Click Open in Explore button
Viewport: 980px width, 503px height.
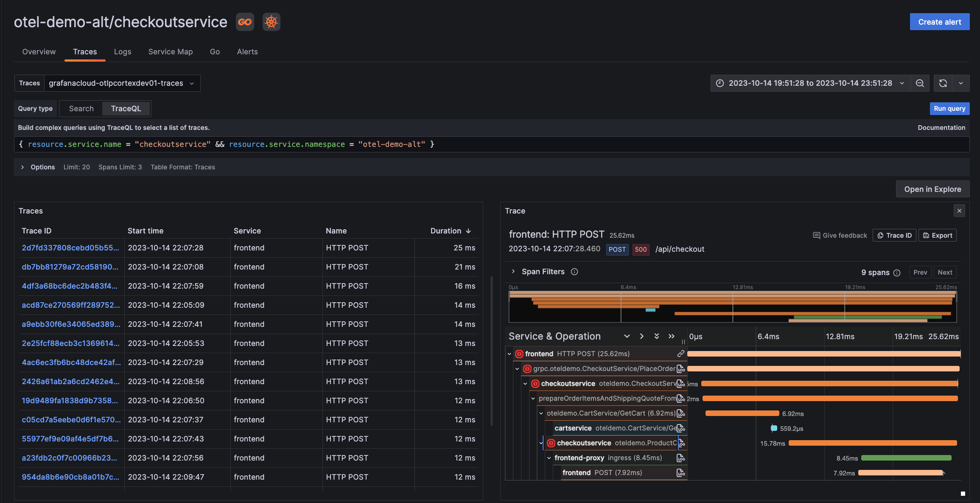click(x=932, y=189)
